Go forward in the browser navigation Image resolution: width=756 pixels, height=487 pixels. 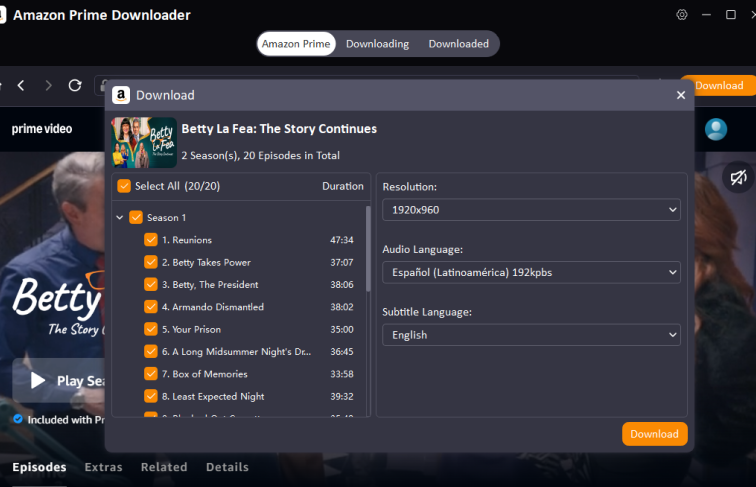point(48,85)
